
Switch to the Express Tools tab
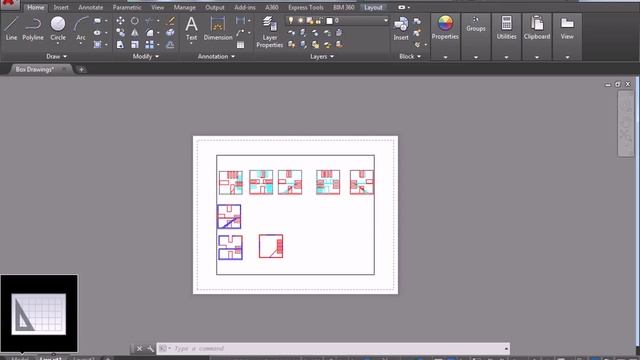(x=306, y=7)
